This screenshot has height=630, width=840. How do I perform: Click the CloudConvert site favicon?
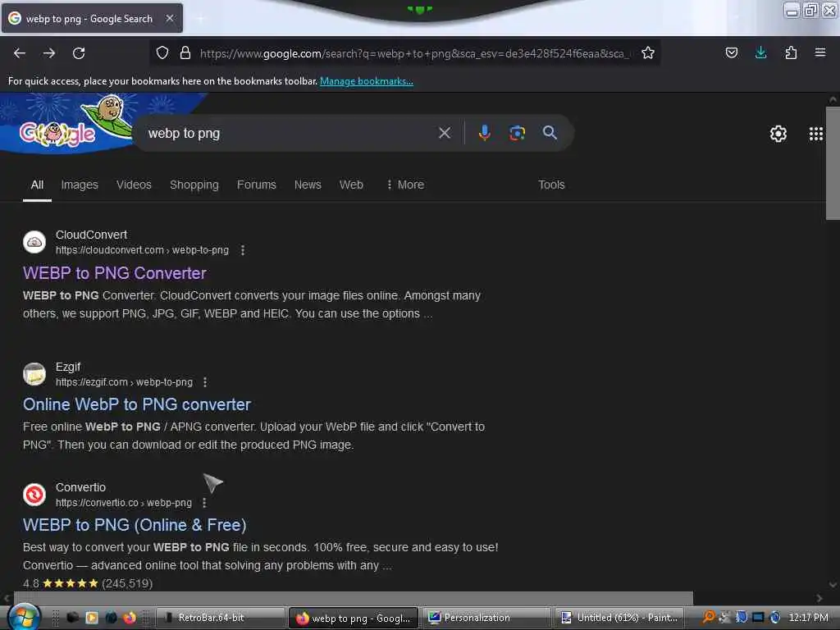tap(34, 242)
